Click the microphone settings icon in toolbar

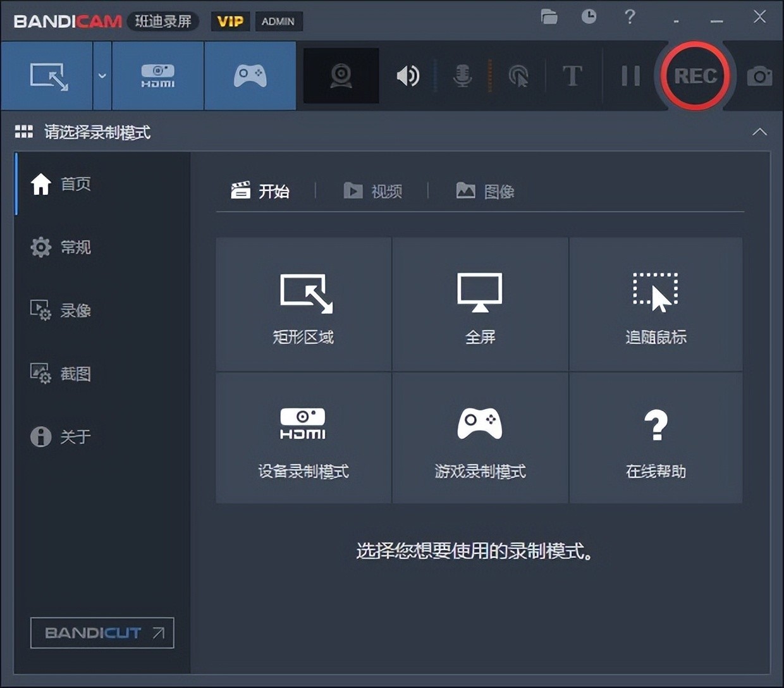(x=462, y=76)
